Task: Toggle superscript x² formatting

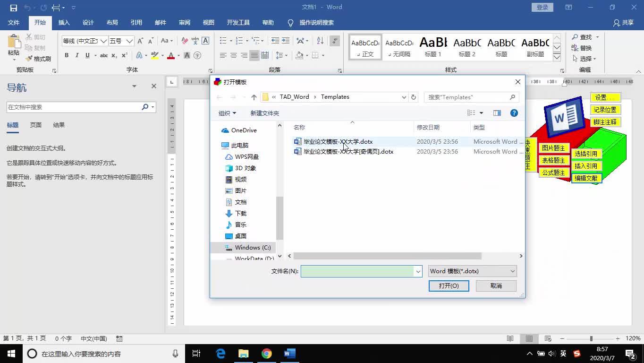Action: point(125,55)
